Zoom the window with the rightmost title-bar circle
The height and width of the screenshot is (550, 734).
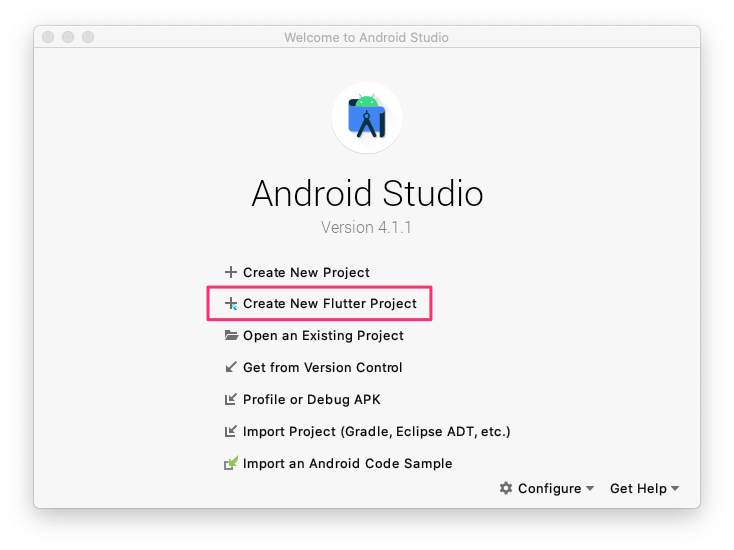pos(88,37)
